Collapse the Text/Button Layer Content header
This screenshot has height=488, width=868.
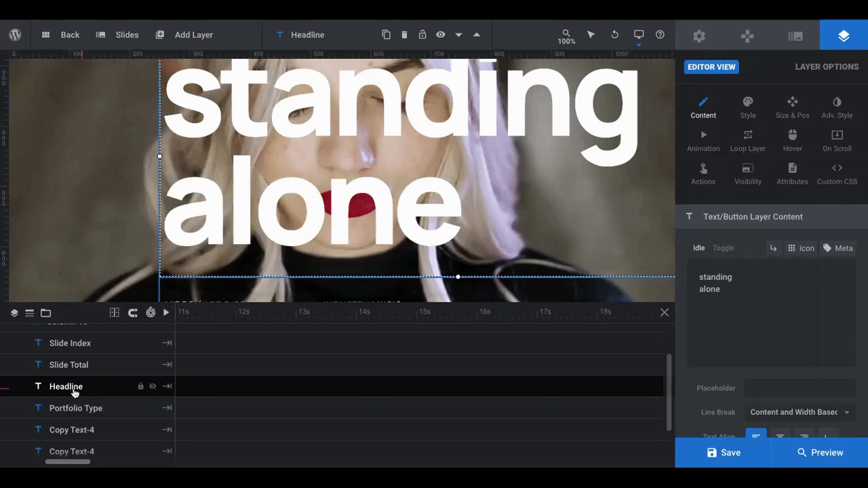point(771,217)
